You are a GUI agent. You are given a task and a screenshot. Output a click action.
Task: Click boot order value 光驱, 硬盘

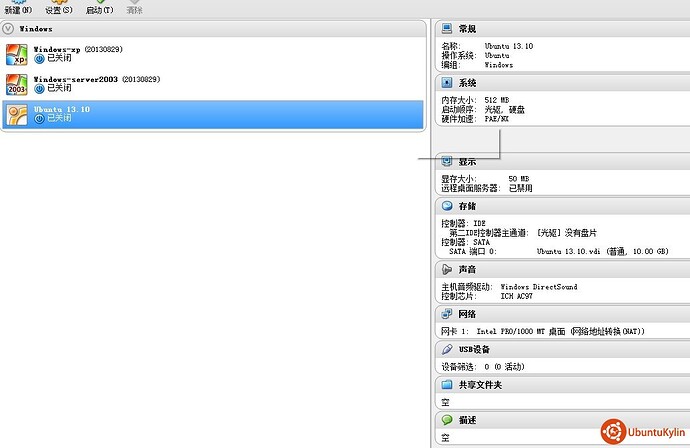click(x=504, y=110)
